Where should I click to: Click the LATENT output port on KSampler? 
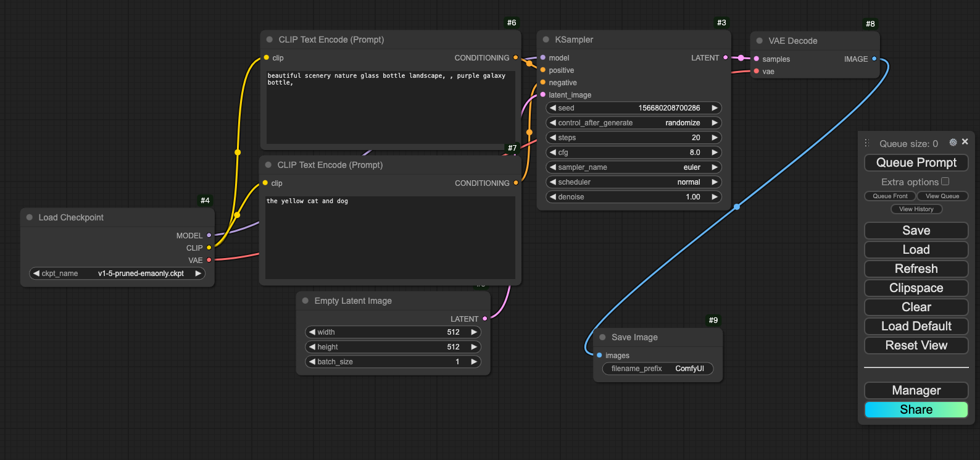726,57
